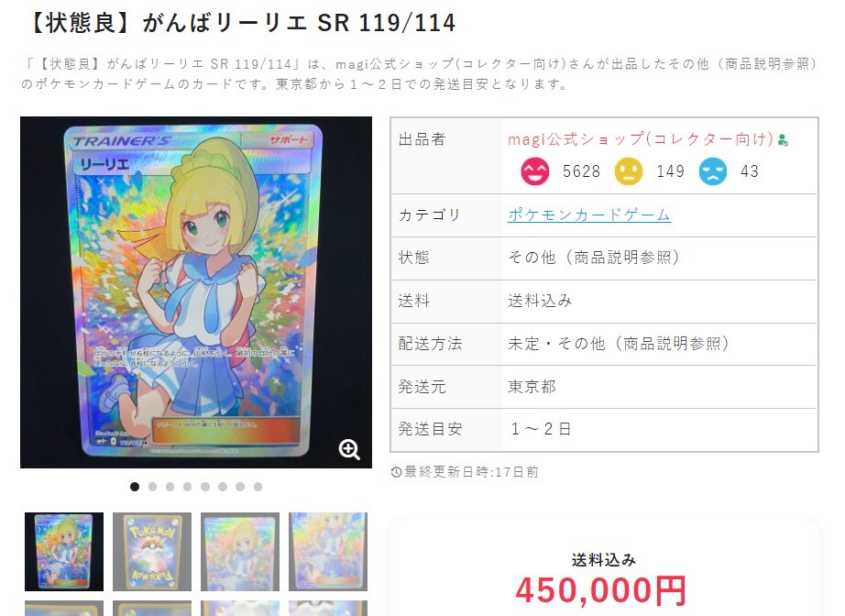Image resolution: width=845 pixels, height=616 pixels.
Task: Click the magnifier zoom icon on card image
Action: click(349, 449)
